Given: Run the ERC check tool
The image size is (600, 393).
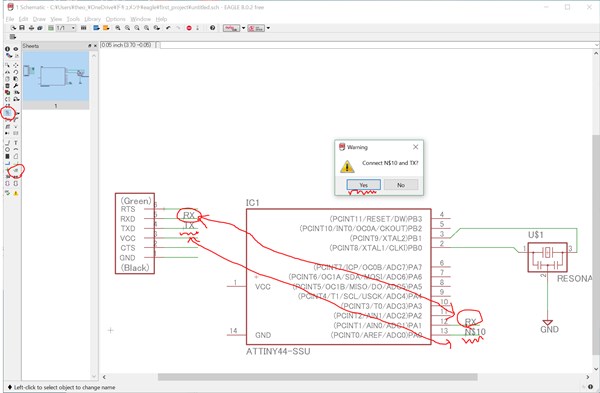Looking at the screenshot, I should (x=7, y=193).
